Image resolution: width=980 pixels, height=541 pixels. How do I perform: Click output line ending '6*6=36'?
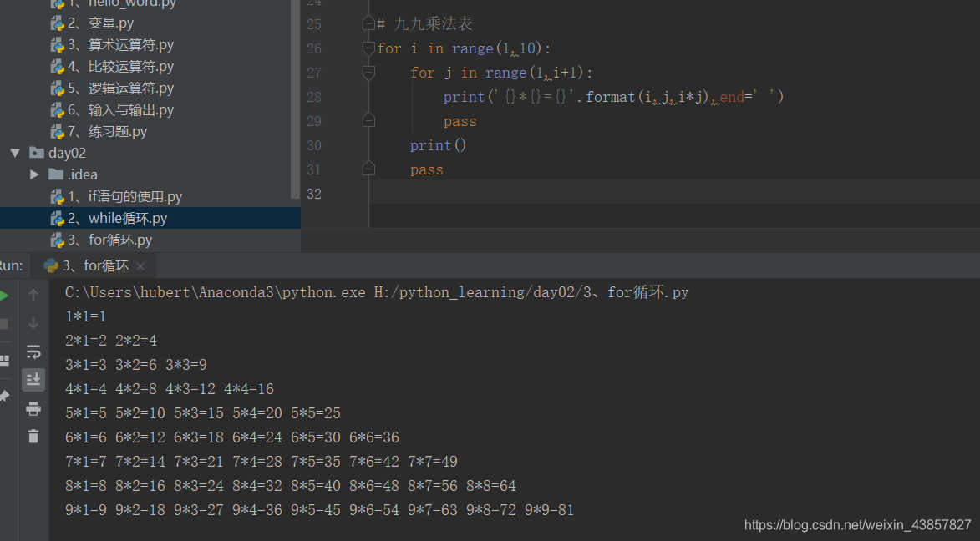point(232,438)
